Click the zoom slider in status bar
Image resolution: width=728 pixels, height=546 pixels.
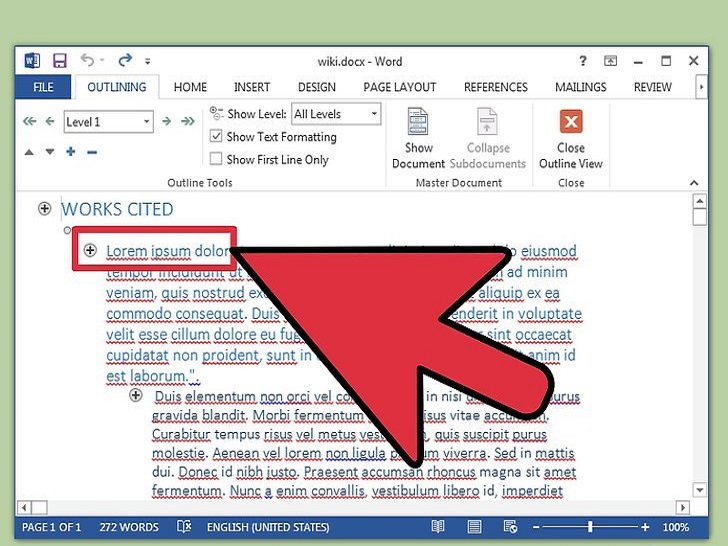[x=590, y=527]
